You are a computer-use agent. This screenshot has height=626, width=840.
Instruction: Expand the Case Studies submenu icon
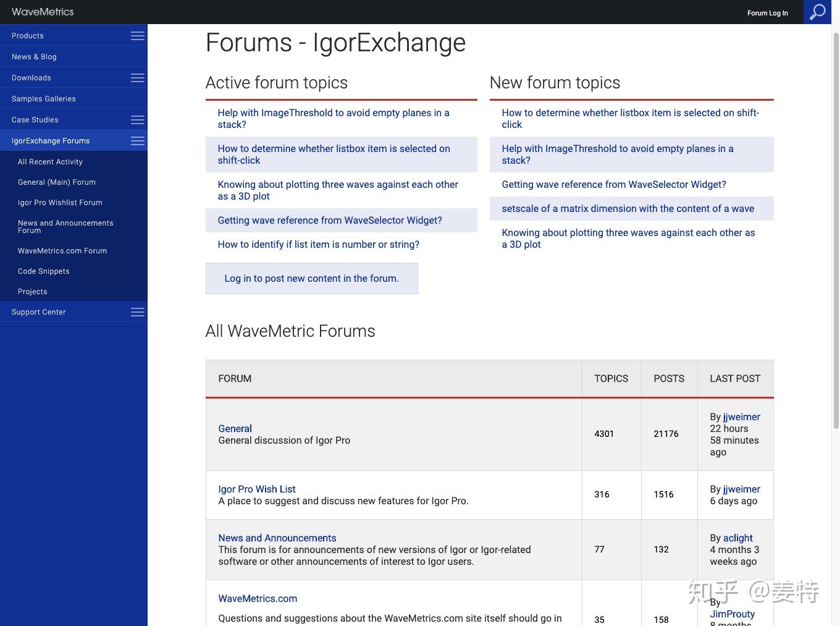coord(138,120)
